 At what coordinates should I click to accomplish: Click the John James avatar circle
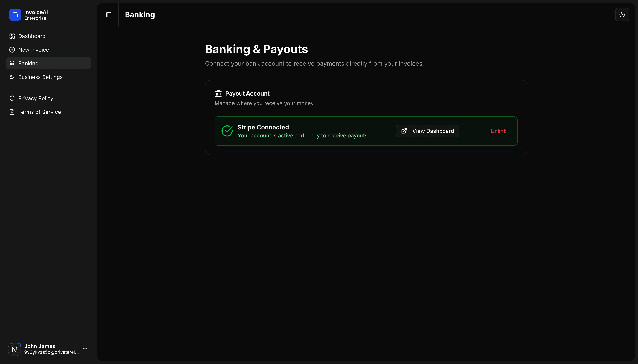(x=14, y=349)
